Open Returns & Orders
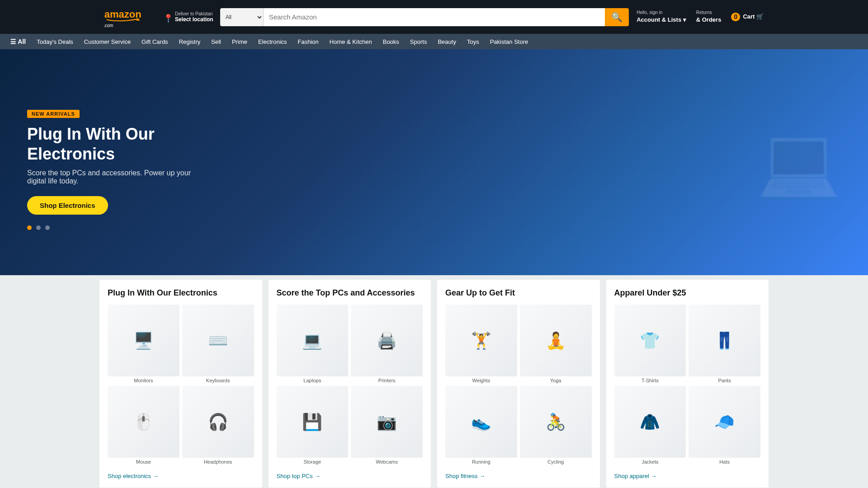868x488 pixels. 708,17
